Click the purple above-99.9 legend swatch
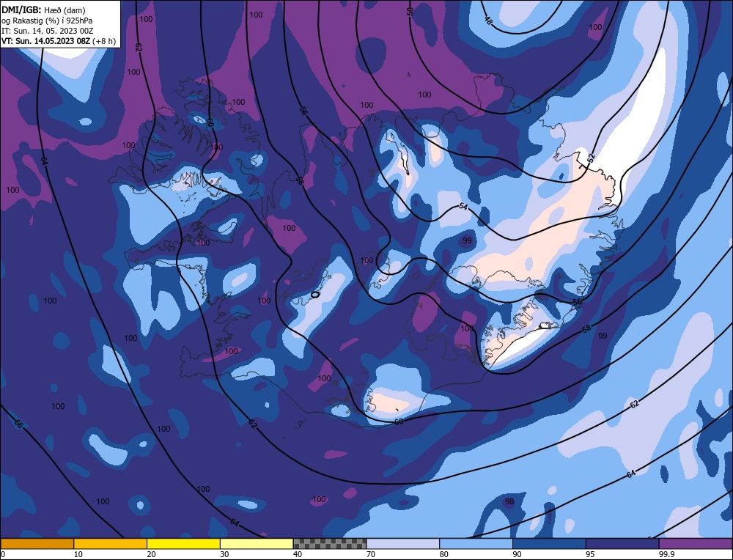 696,544
